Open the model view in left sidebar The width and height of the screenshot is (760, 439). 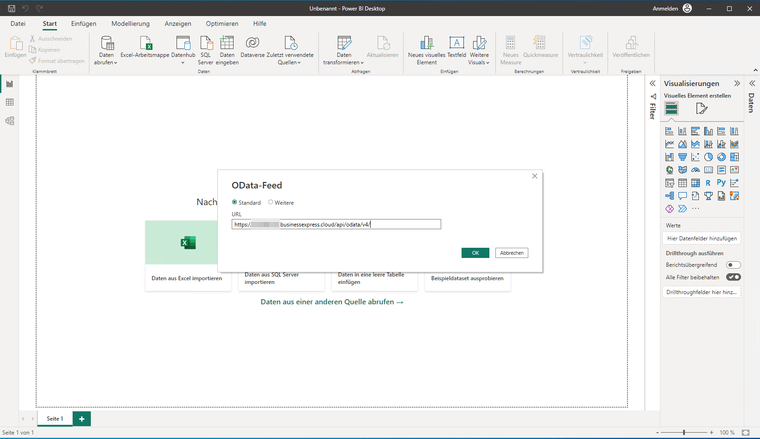[10, 121]
